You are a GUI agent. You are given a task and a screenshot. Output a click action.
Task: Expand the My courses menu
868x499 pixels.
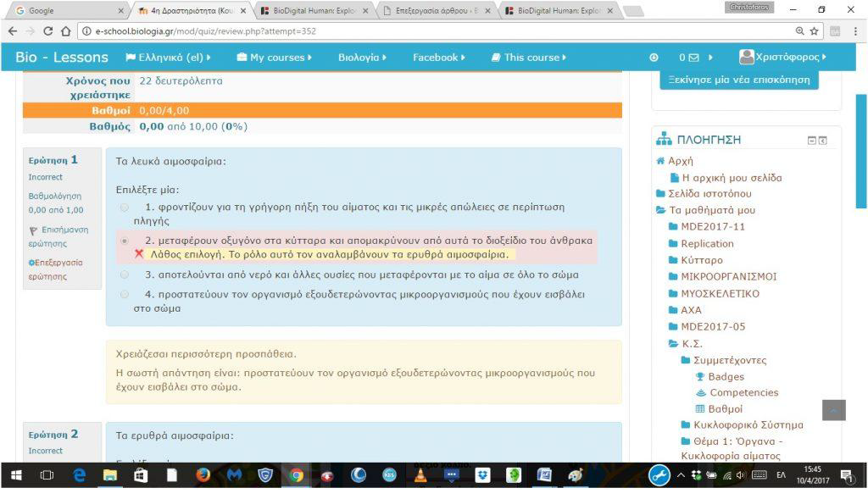tap(275, 58)
